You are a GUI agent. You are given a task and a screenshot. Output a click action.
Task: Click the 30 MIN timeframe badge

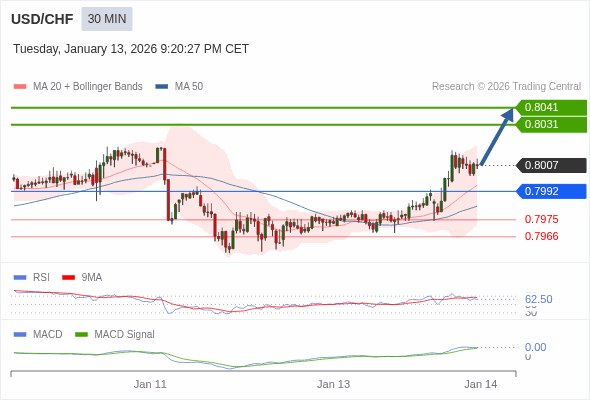point(107,19)
